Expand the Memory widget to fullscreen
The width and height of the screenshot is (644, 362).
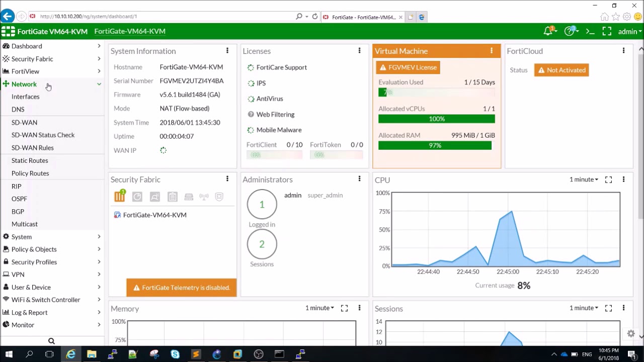(x=344, y=308)
